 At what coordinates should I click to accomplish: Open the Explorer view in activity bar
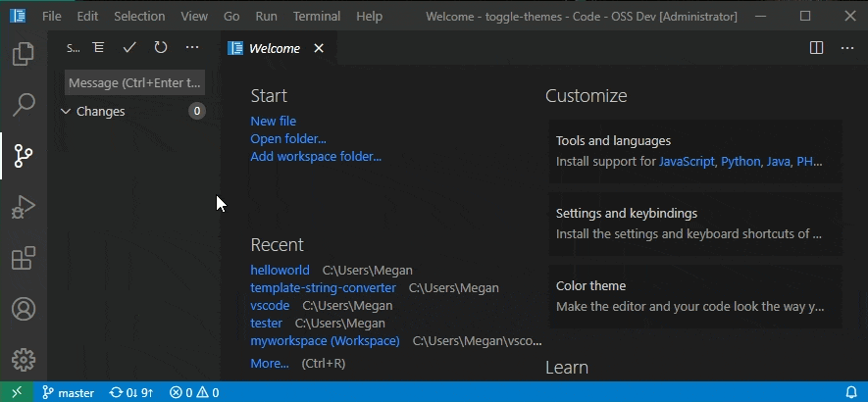24,54
